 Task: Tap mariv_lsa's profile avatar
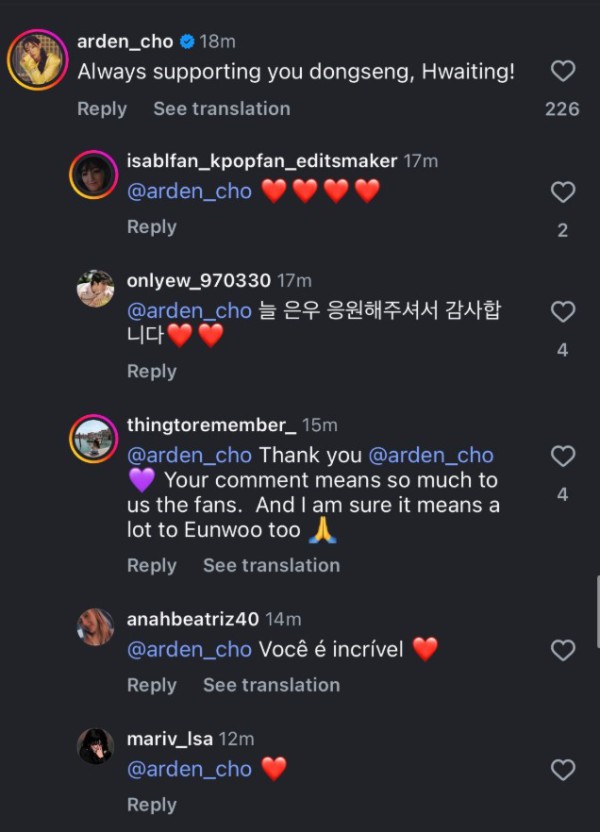pos(95,746)
